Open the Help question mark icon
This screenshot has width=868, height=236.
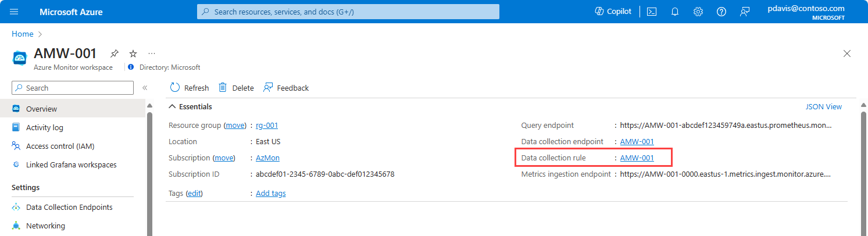(721, 12)
